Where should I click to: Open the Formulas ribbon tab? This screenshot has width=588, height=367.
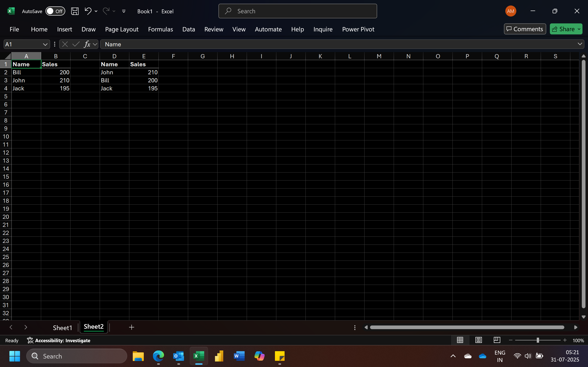pos(160,29)
